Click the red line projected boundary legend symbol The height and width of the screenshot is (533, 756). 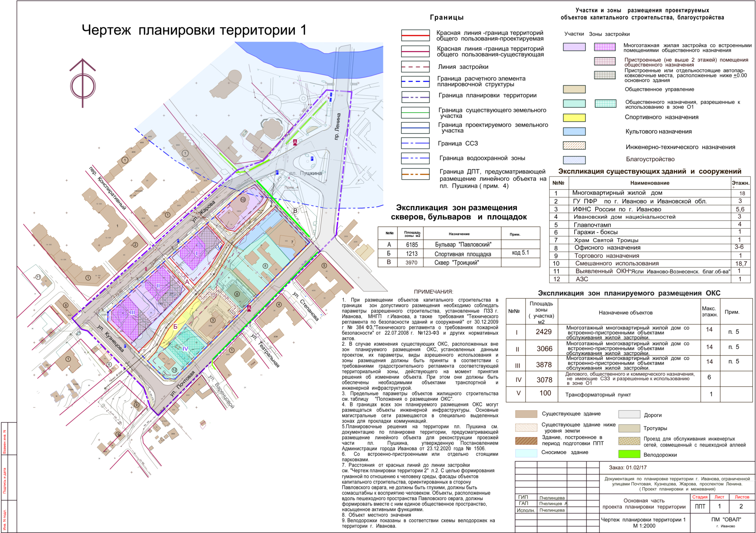[415, 36]
